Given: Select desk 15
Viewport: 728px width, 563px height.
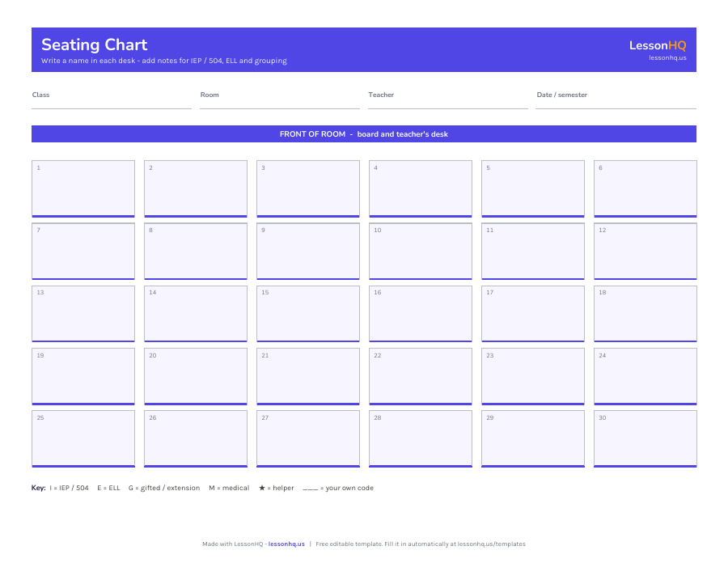Looking at the screenshot, I should tap(308, 314).
